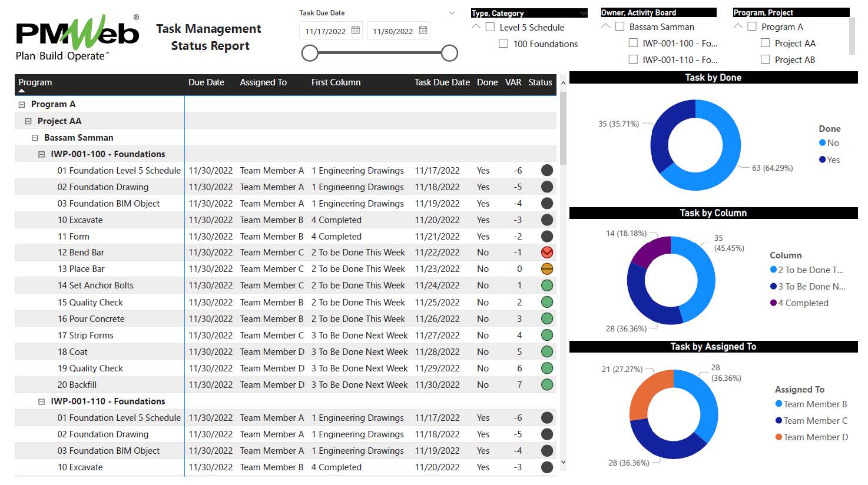Sort by the VAR column header
This screenshot has height=485, width=868.
coord(512,82)
